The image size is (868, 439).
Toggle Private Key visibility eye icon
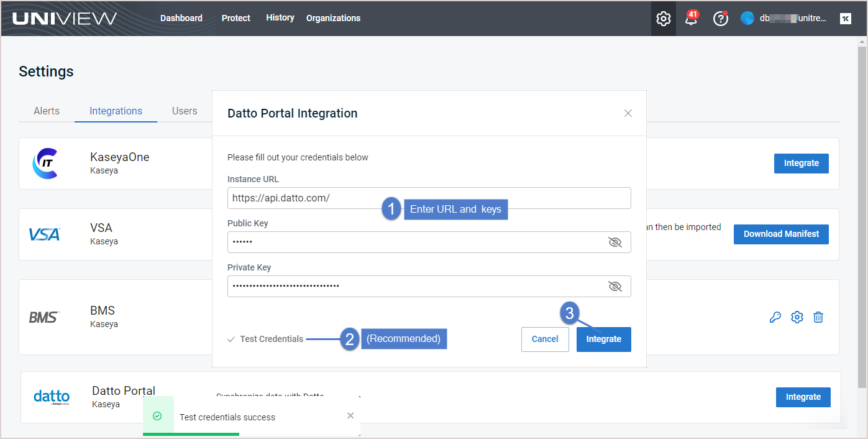point(615,286)
